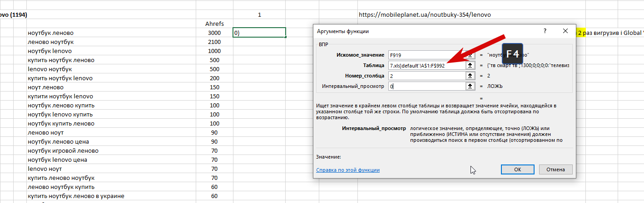Select the Ahrefs value 1000
This screenshot has height=203, width=644.
tap(214, 51)
